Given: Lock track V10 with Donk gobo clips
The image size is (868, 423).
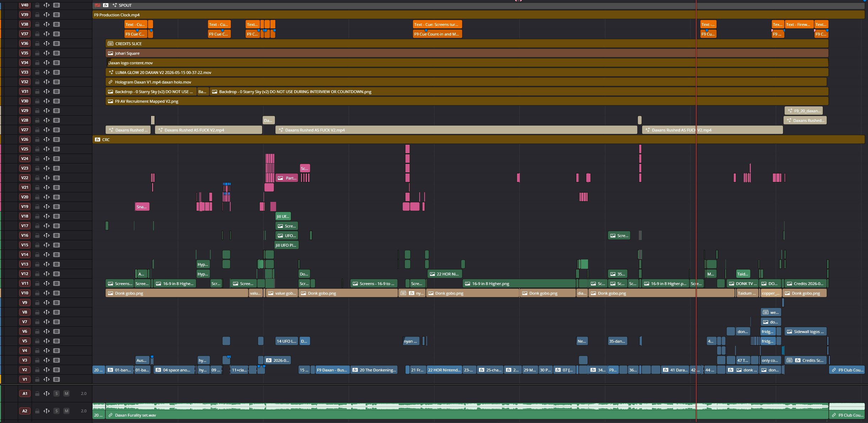Looking at the screenshot, I should pos(37,293).
